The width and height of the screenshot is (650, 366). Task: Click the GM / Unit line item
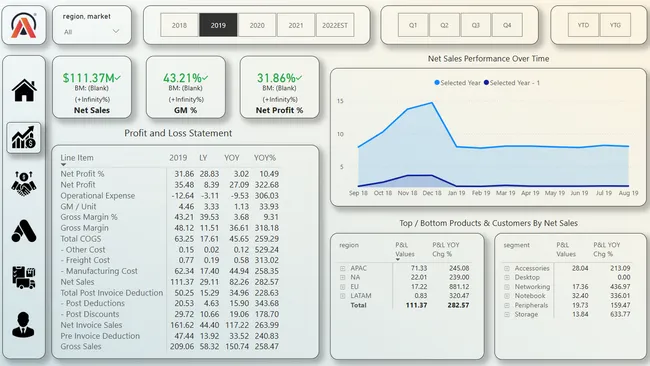(78, 206)
